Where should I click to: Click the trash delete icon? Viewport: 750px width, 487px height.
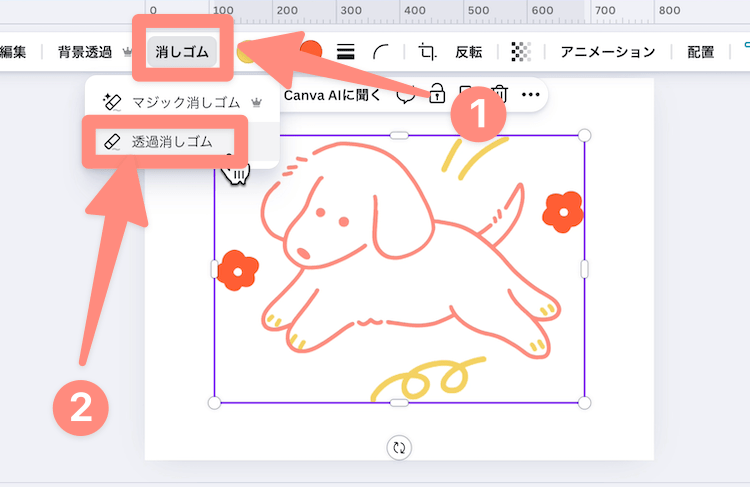500,94
